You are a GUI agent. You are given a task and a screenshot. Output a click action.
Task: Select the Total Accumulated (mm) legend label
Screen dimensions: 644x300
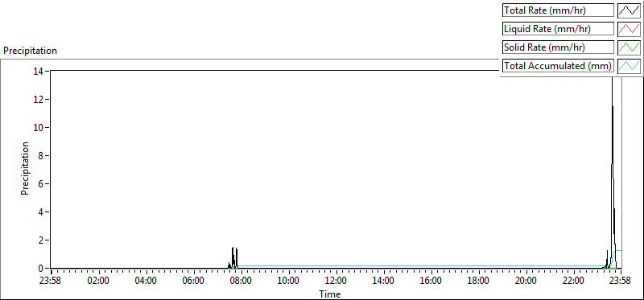tap(558, 66)
